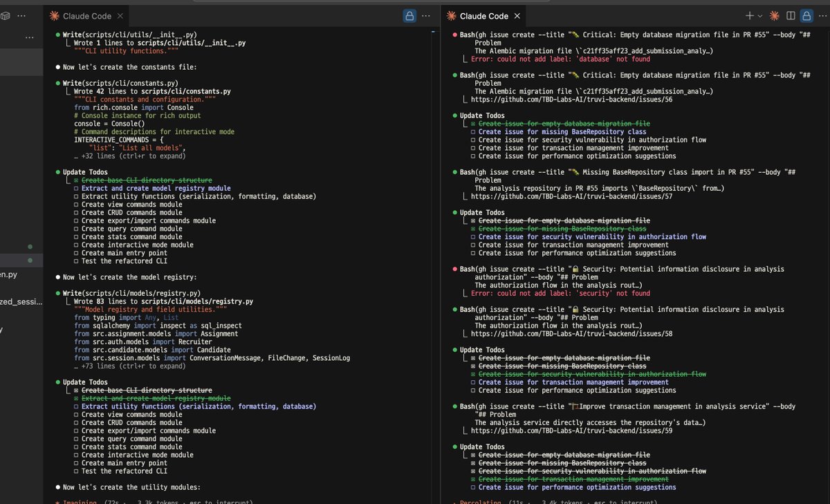Click '"""Model registry and field utilities."""' docstring

point(150,310)
